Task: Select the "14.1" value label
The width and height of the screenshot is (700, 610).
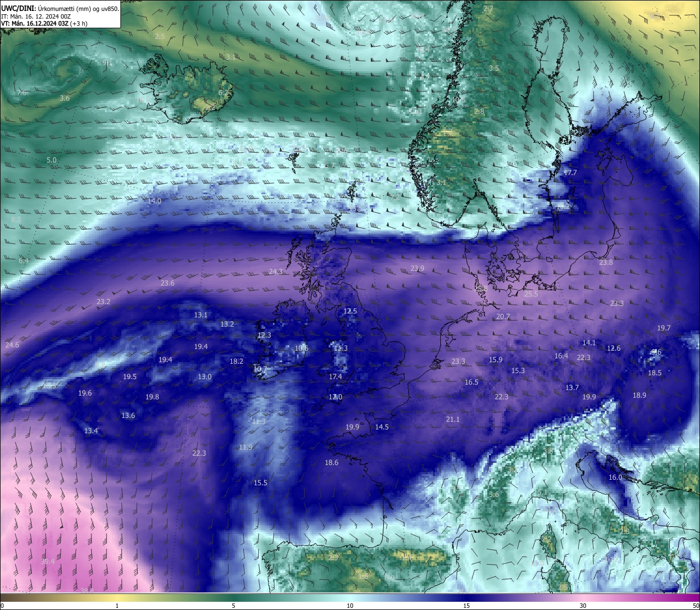Action: [589, 342]
